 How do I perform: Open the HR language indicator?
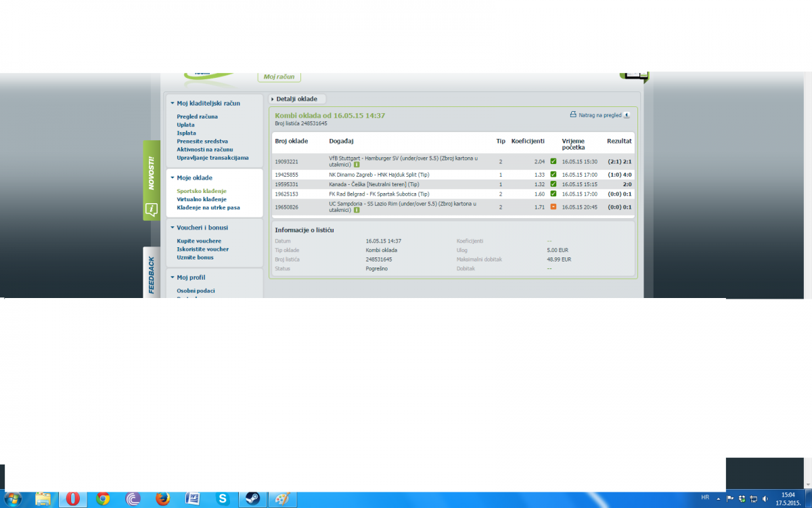(x=705, y=497)
